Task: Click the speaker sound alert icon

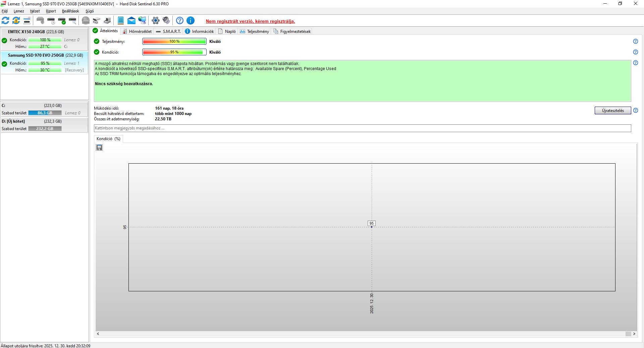Action: pyautogui.click(x=166, y=20)
